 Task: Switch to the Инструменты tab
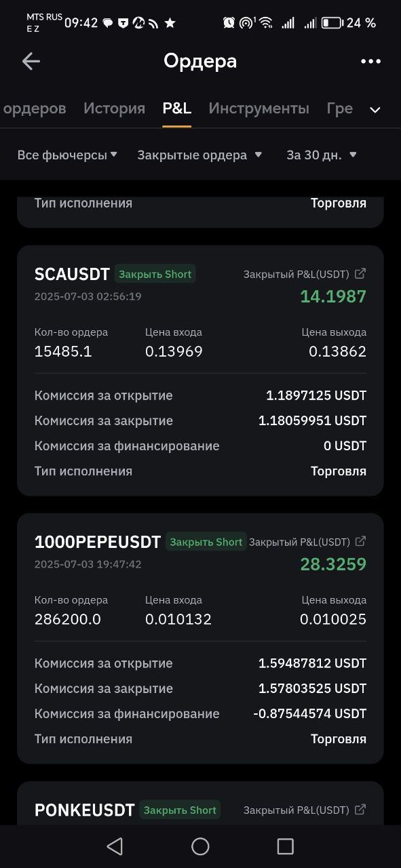(259, 108)
